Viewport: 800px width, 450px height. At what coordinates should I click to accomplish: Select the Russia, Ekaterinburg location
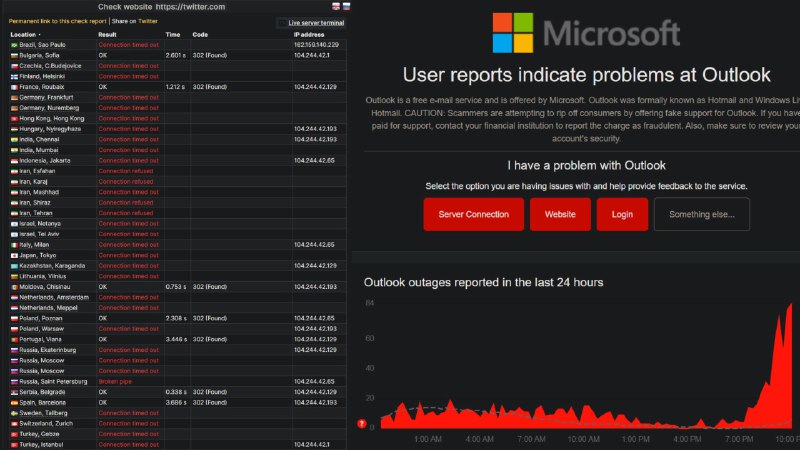tap(47, 350)
